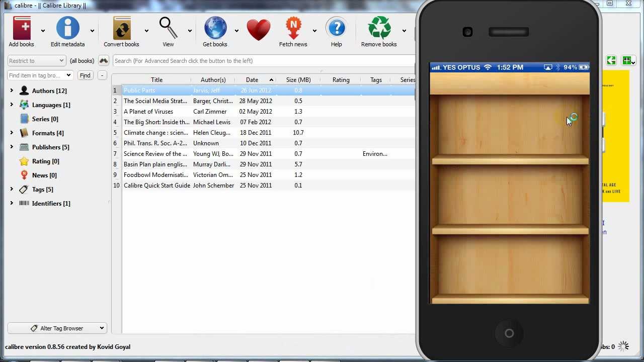Click the Rating star icon
Screen dimensions: 644x362
point(24,161)
